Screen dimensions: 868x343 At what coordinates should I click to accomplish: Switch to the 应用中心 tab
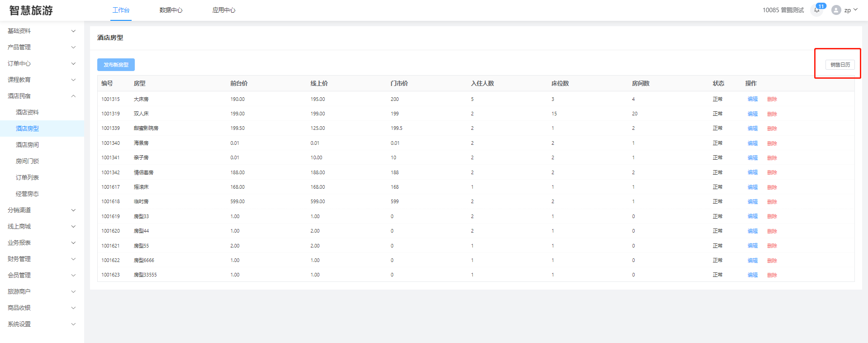(224, 10)
